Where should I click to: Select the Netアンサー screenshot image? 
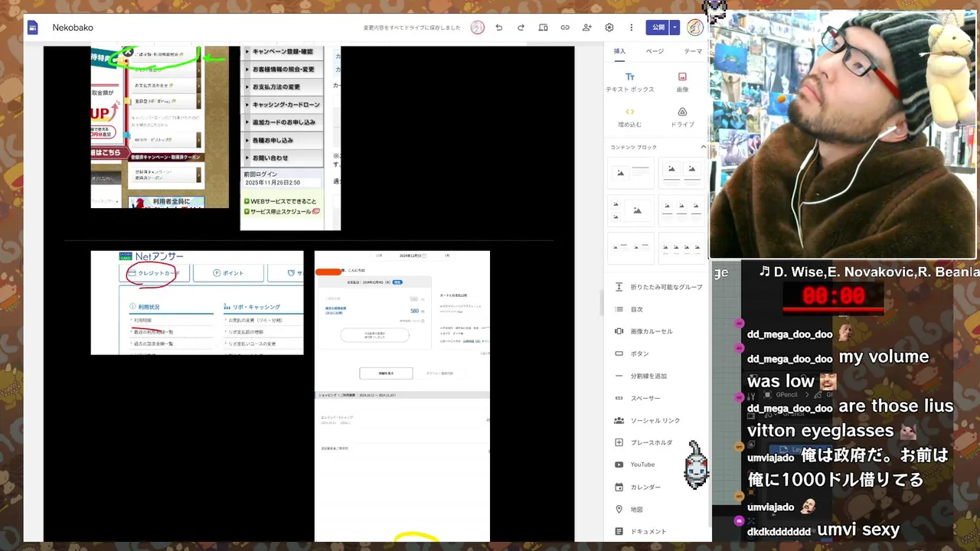197,303
